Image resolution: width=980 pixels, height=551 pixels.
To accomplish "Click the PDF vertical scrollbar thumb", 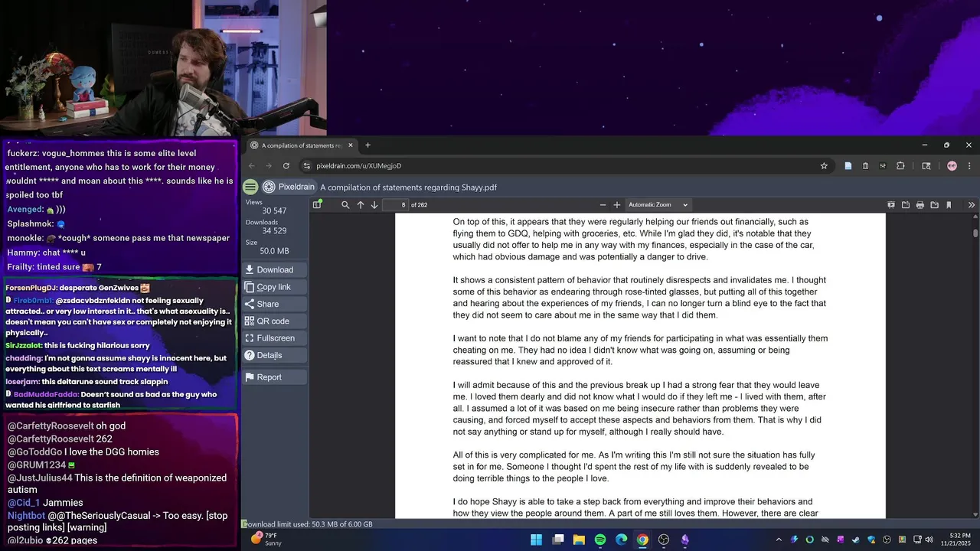I will [975, 233].
